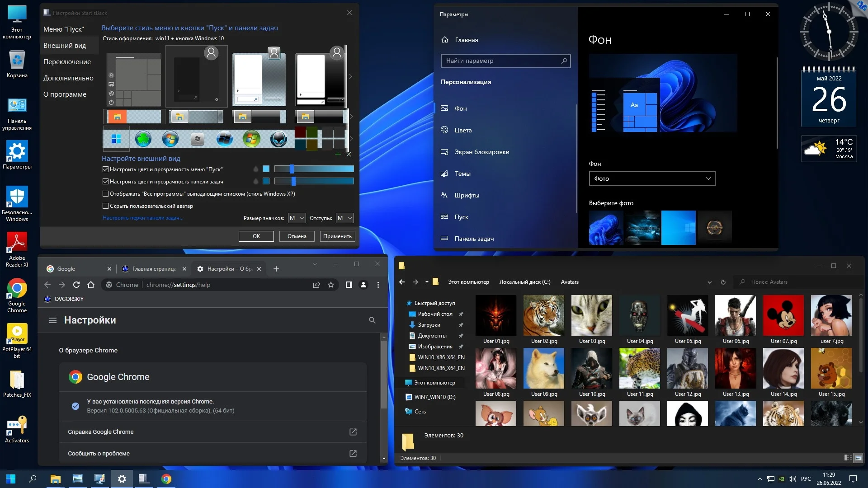This screenshot has height=488, width=868.
Task: Open the Цвета personalization page
Action: point(463,130)
